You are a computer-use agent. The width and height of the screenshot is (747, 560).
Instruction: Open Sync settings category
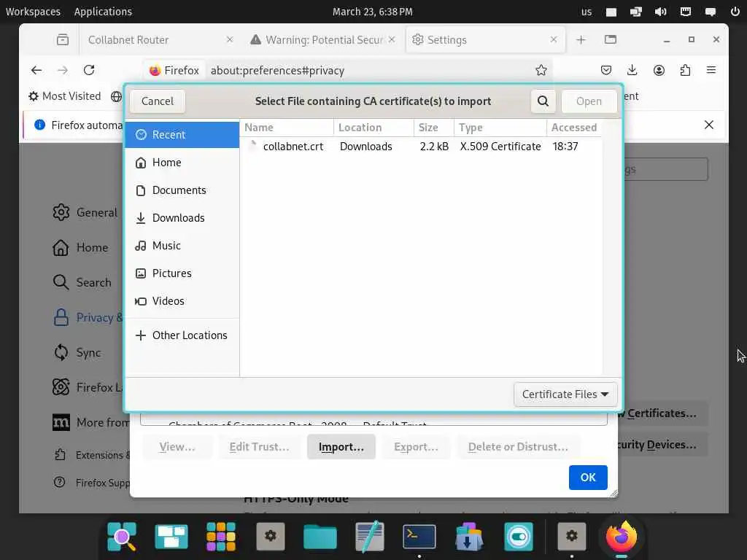click(77, 352)
